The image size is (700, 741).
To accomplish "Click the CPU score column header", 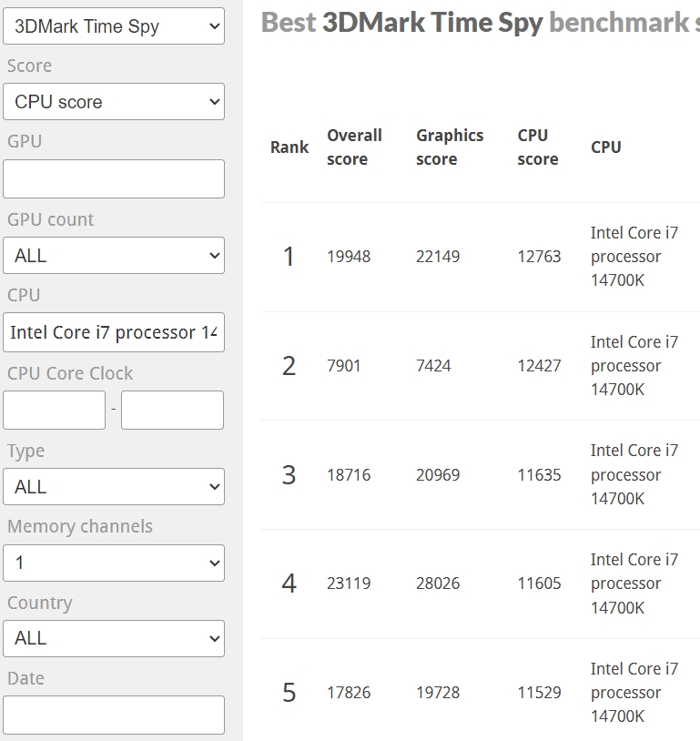I will pyautogui.click(x=537, y=147).
